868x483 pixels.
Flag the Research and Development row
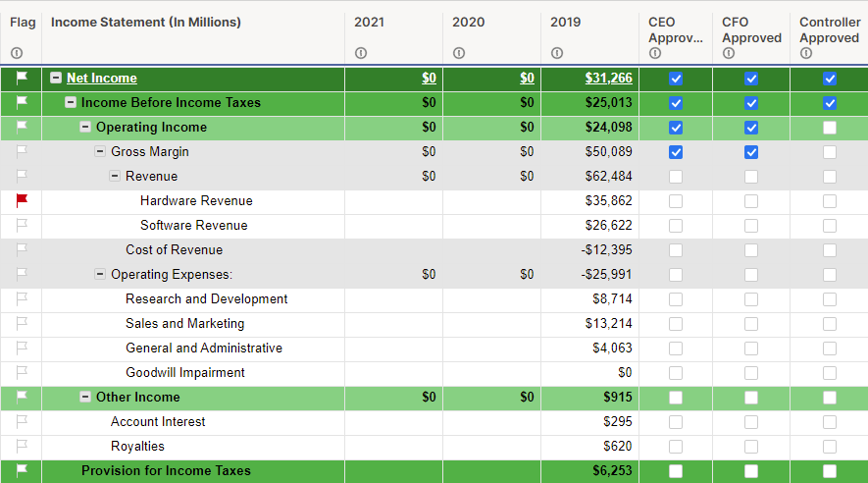[22, 298]
